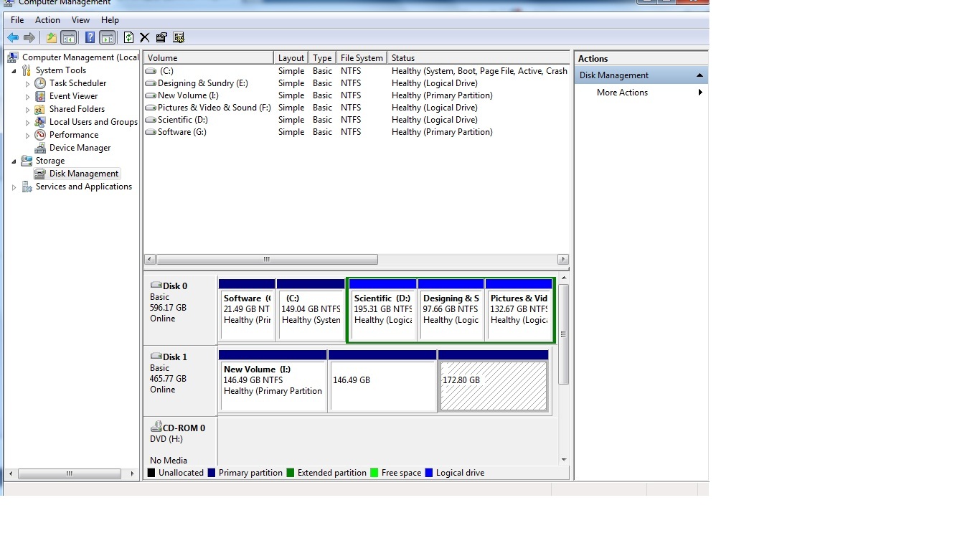Select Computer Management (Local) root node
Viewport: 980px width, 551px height.
[x=80, y=57]
